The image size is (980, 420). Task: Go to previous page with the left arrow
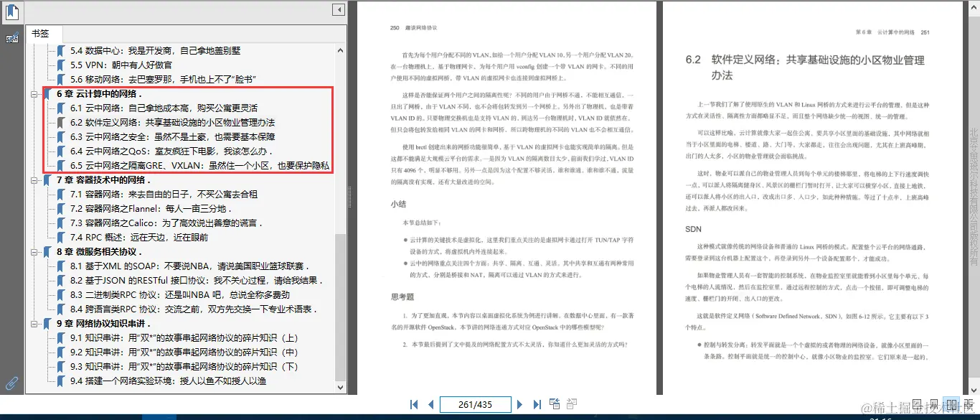coord(431,404)
